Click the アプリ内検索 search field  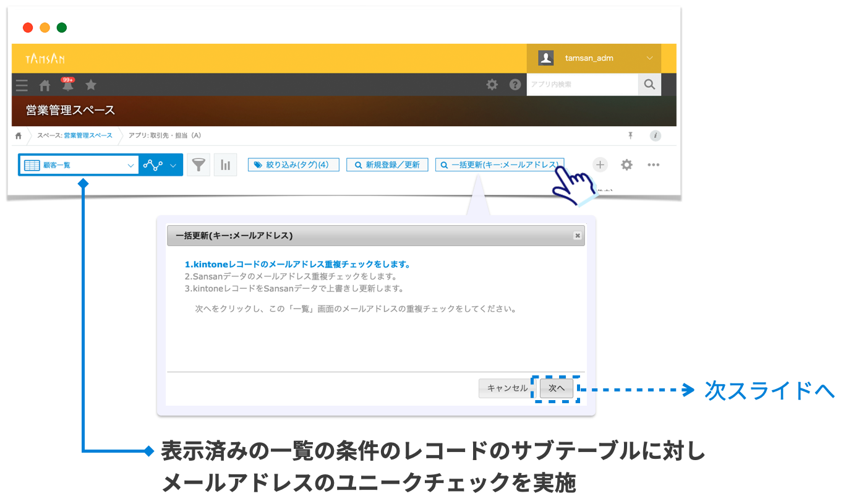pos(581,85)
